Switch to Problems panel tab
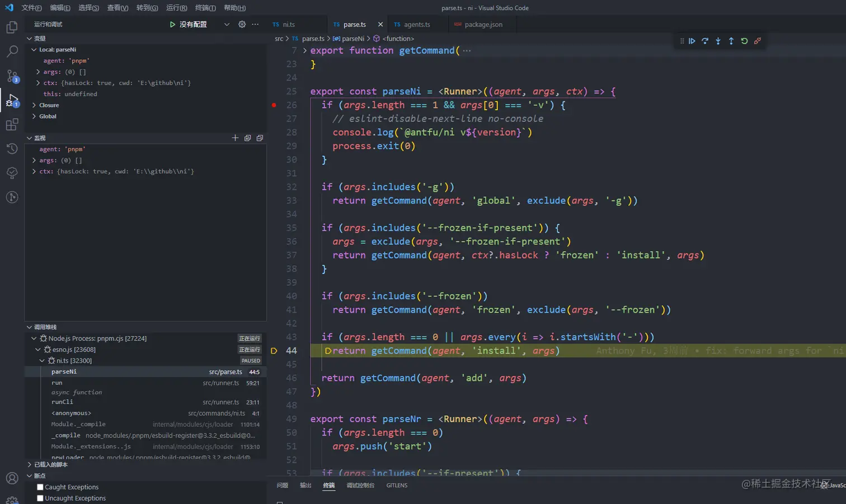 click(282, 486)
